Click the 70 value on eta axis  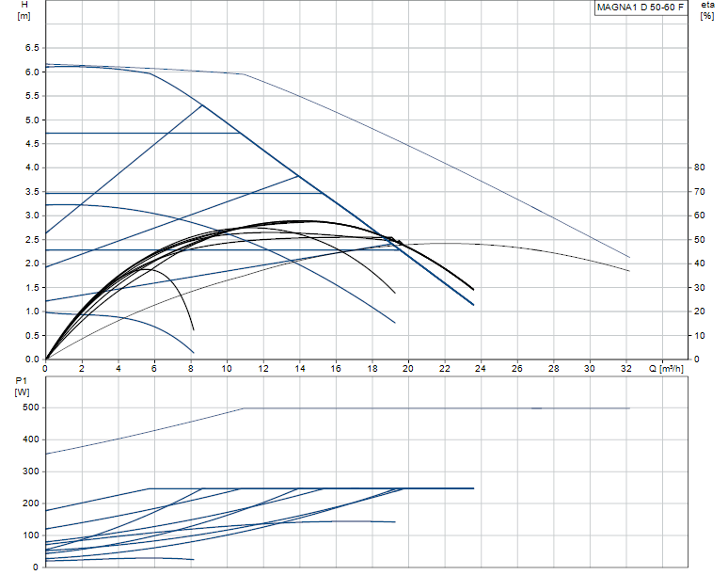[x=699, y=191]
